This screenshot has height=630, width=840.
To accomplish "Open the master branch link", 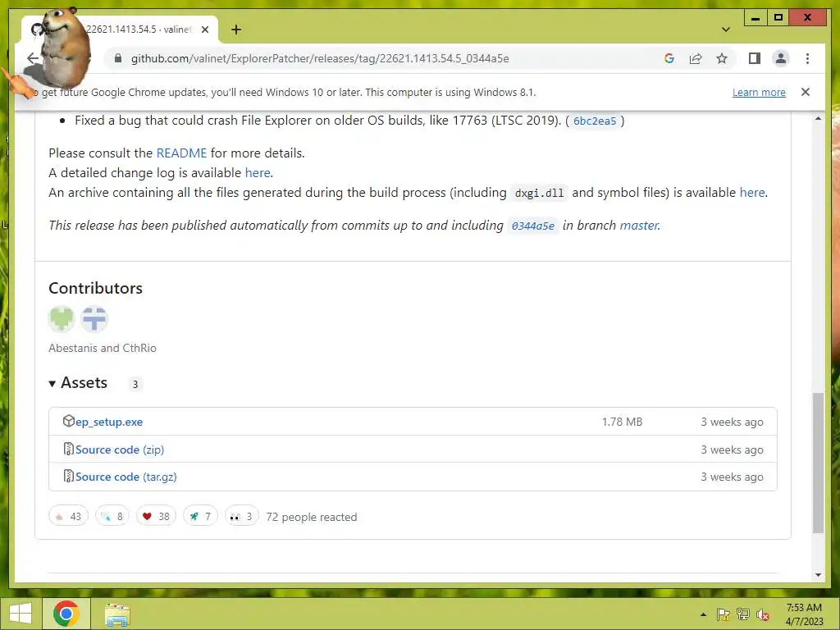I will point(638,226).
